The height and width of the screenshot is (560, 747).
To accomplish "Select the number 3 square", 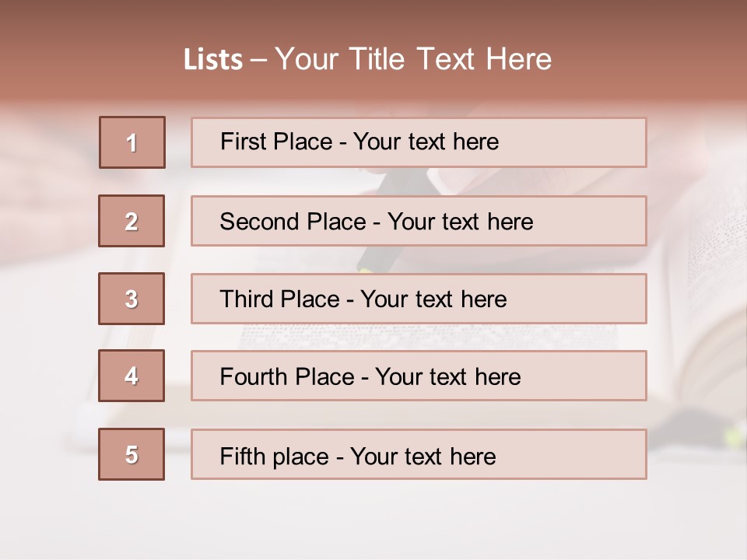I will coord(132,299).
